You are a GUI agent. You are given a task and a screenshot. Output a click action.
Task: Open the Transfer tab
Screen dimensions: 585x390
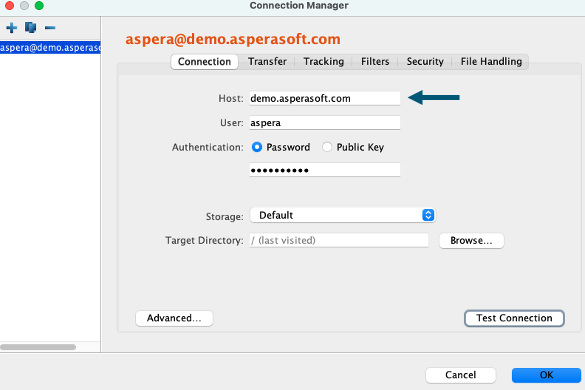[x=267, y=62]
